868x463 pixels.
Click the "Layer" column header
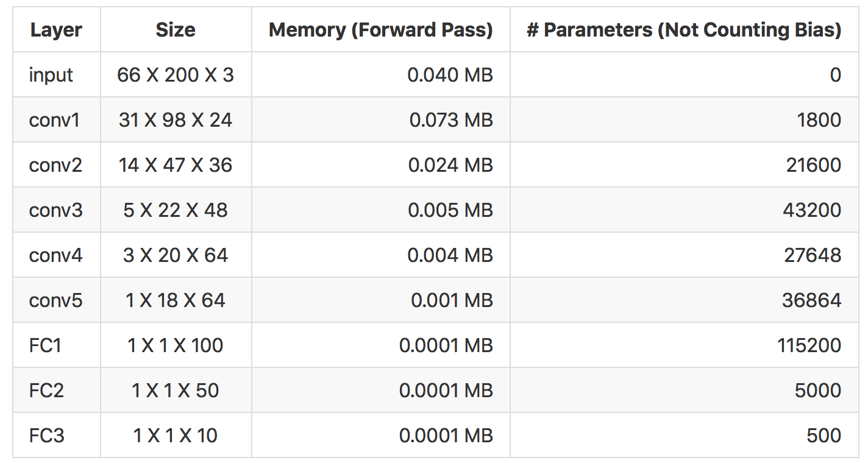[56, 30]
